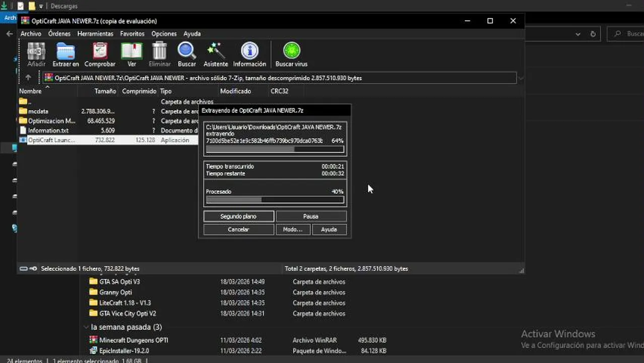The width and height of the screenshot is (644, 363).
Task: Click the Añadir toolbar icon
Action: pyautogui.click(x=36, y=51)
